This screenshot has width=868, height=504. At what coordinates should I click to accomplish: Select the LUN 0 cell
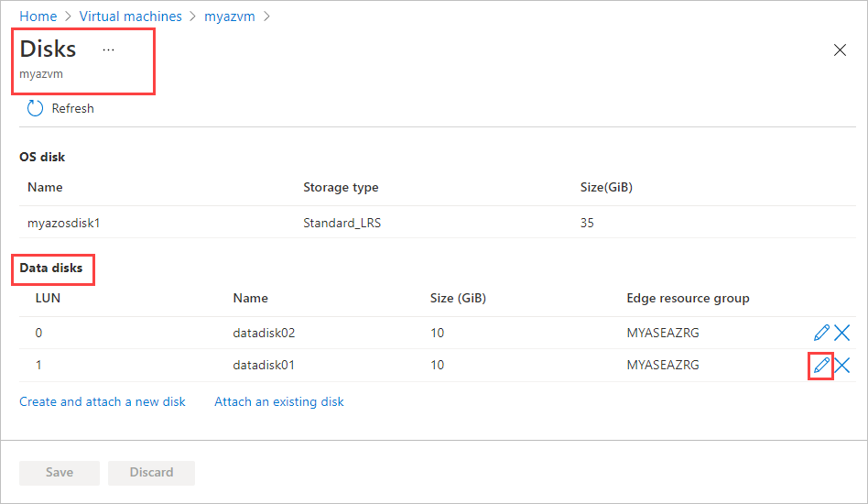(x=38, y=333)
